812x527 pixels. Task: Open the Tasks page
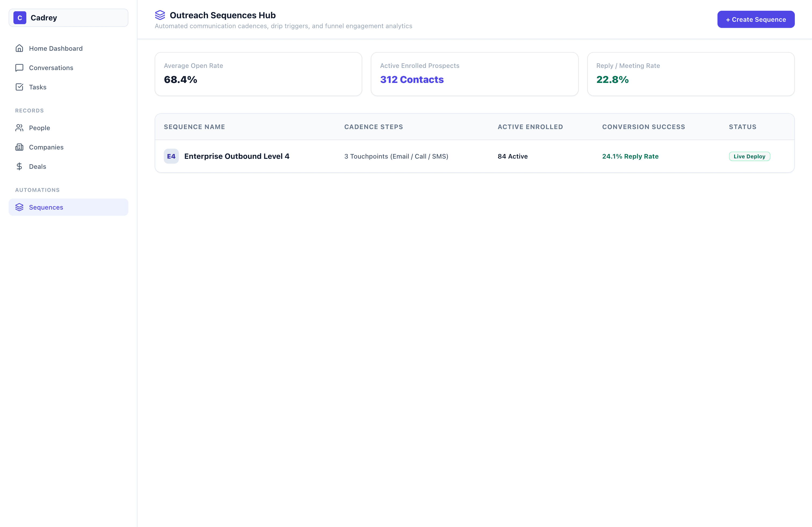point(68,87)
